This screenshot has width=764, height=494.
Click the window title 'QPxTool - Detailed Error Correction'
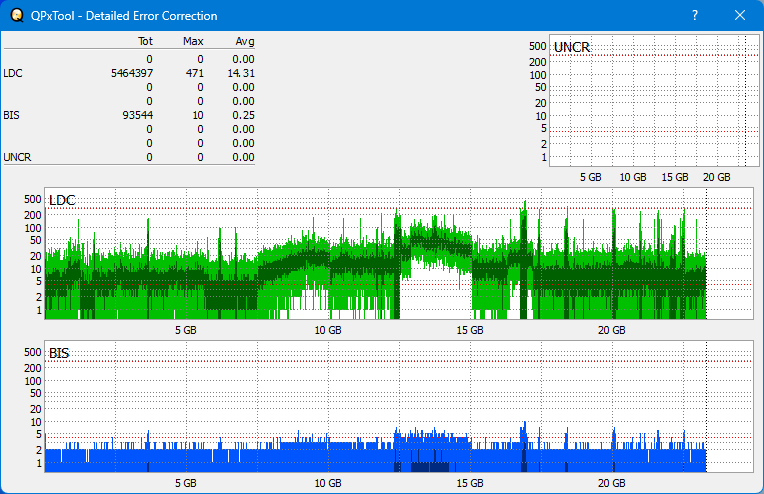point(124,16)
